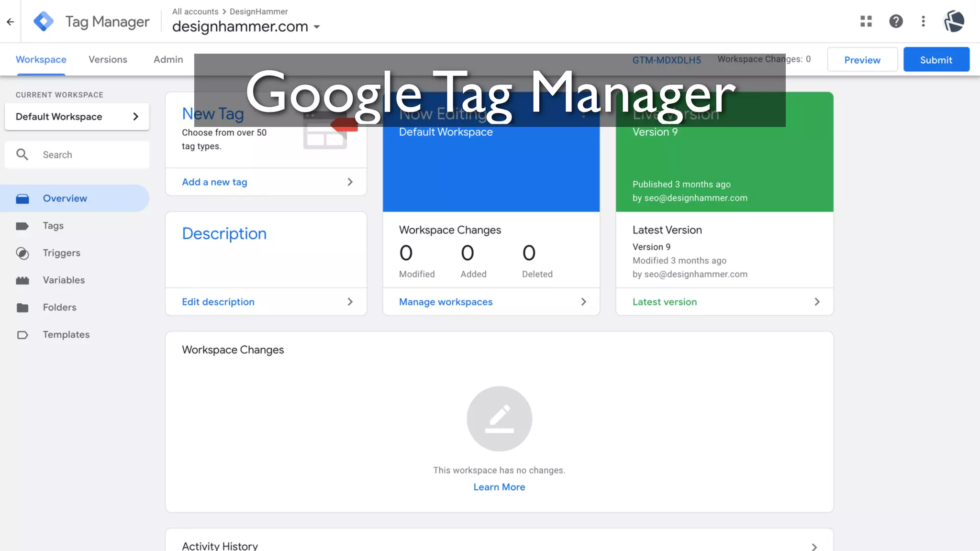Click 'Published 3 months ago' text

[x=681, y=184]
